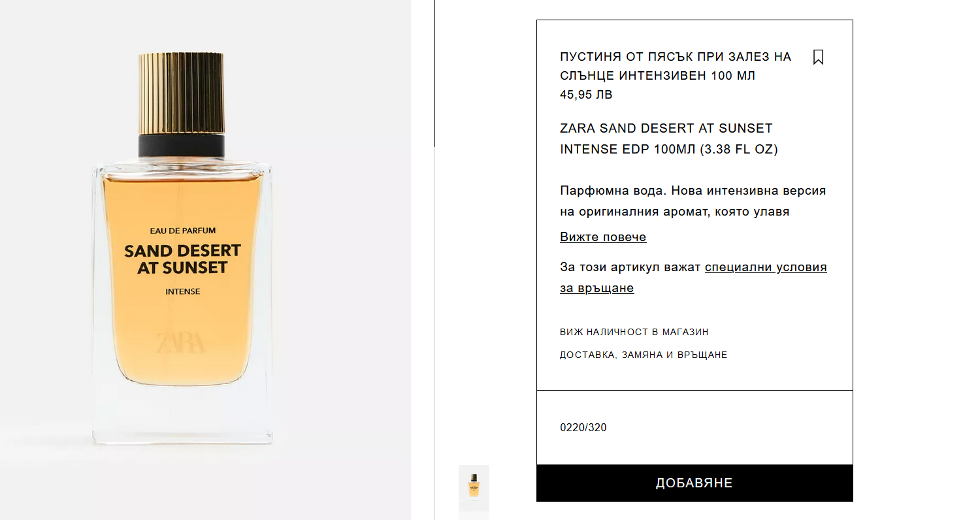
Task: Open 'ДОСТАВКА, ЗАМЯНА И ВРЪЩАНЕ' info
Action: click(643, 355)
